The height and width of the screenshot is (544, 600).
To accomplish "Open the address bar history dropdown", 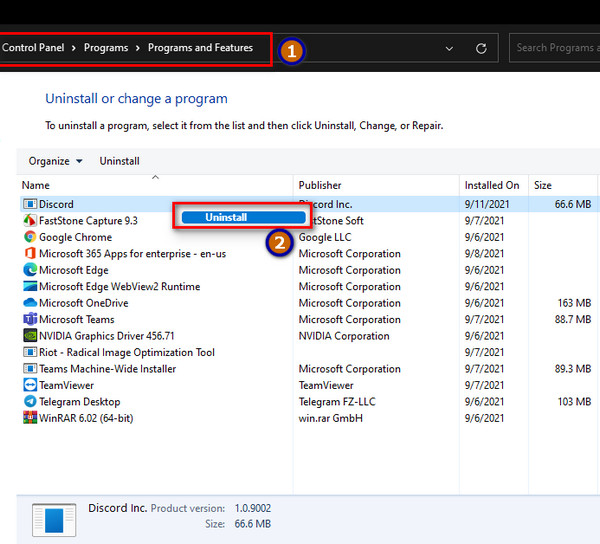I will click(x=449, y=49).
